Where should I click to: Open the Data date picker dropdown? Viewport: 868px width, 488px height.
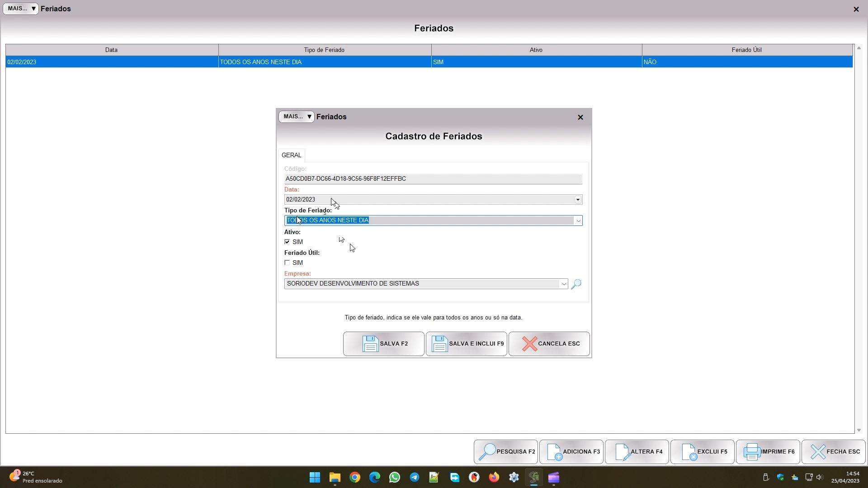(x=578, y=200)
